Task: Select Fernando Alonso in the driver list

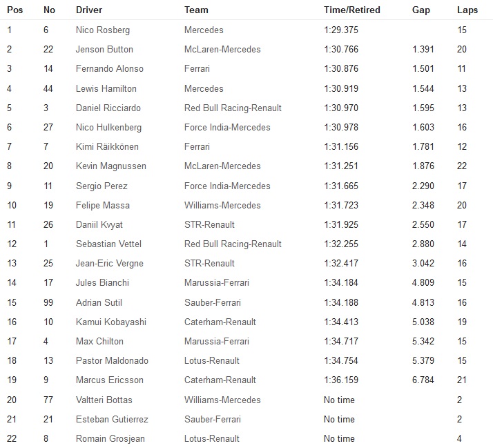Action: tap(110, 69)
